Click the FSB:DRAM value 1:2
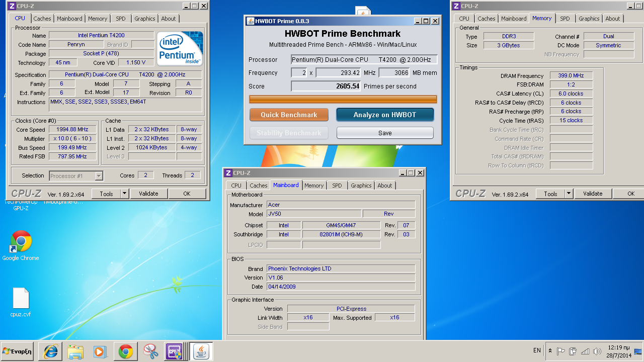Image resolution: width=644 pixels, height=362 pixels. [571, 85]
